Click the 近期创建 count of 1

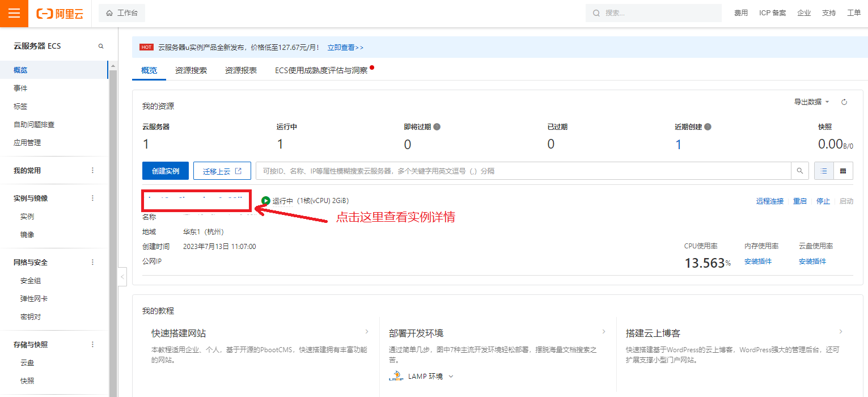click(678, 145)
